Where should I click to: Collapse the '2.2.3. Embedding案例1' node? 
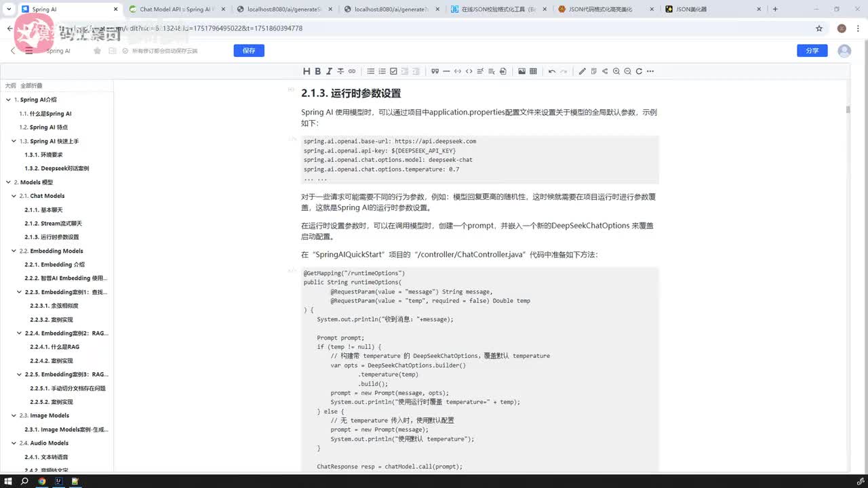[x=19, y=292]
